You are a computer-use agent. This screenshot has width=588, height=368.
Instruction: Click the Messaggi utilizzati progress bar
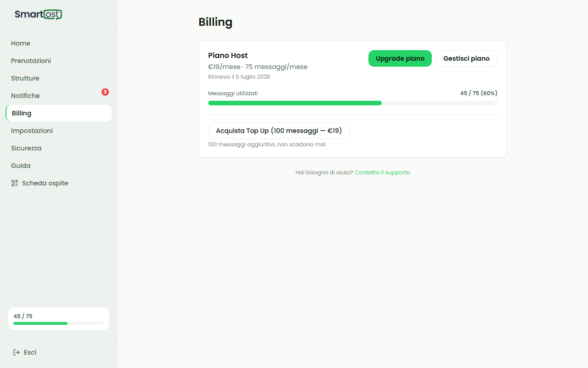(353, 103)
